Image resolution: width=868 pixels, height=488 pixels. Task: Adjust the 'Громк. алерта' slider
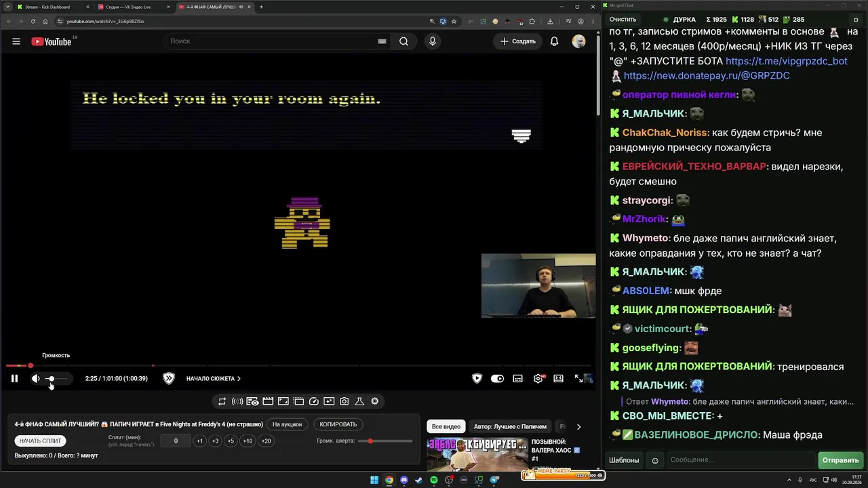point(385,441)
